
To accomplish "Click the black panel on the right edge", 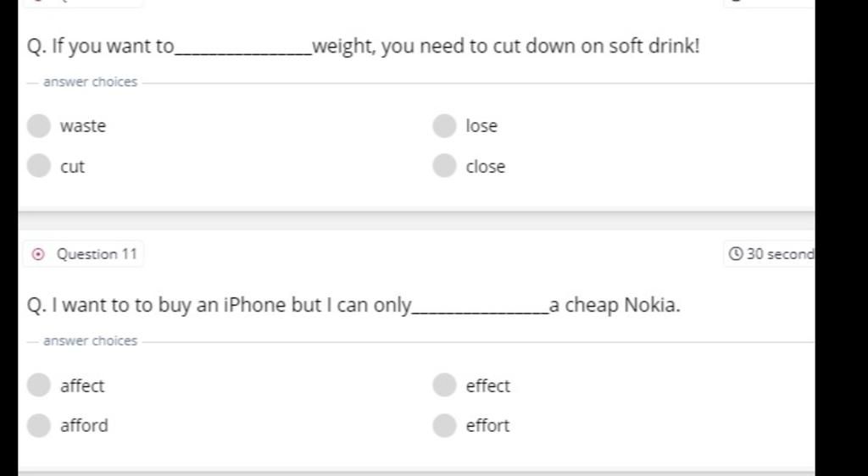I will point(841,237).
